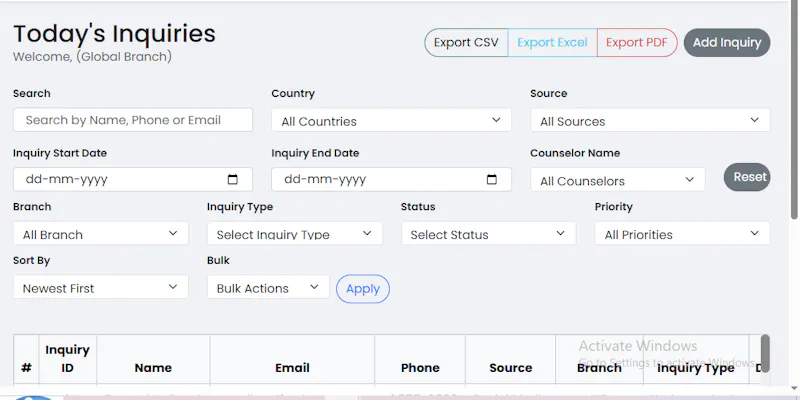Click the table's vertical scrollbar thumb
The width and height of the screenshot is (800, 400).
[x=765, y=354]
